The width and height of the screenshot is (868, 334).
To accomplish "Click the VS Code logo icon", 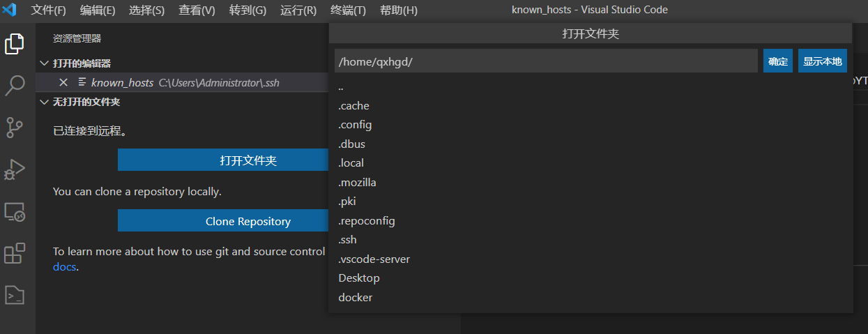I will (10, 10).
